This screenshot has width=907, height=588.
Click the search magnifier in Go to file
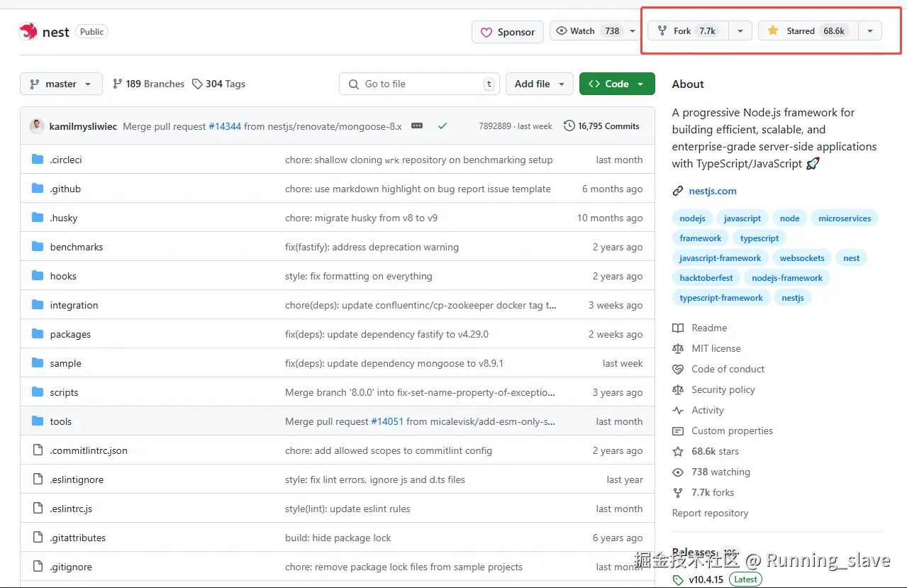tap(353, 84)
